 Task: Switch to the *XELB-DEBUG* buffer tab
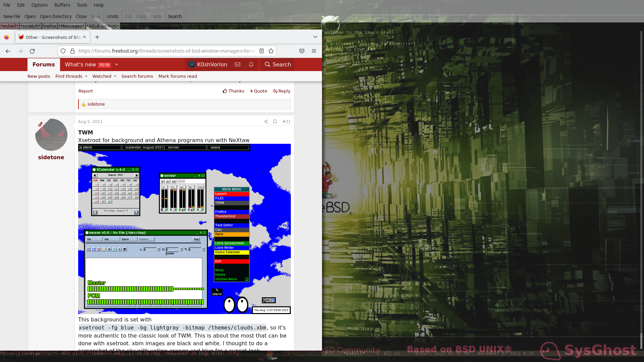(x=103, y=26)
